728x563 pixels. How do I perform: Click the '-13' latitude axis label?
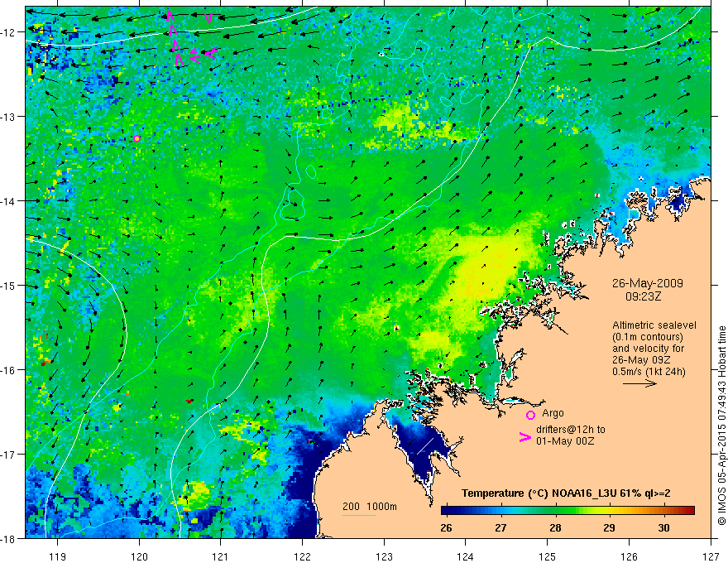pyautogui.click(x=8, y=116)
